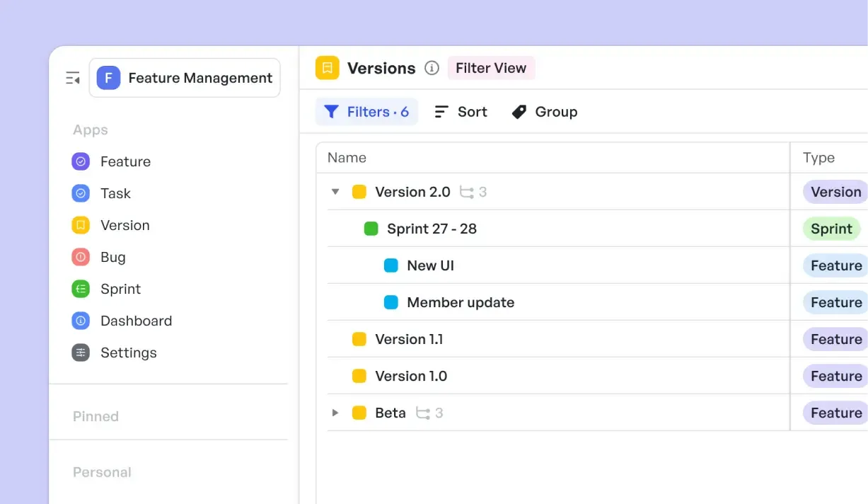Open Settings in the Apps list
This screenshot has height=504, width=868.
click(129, 353)
